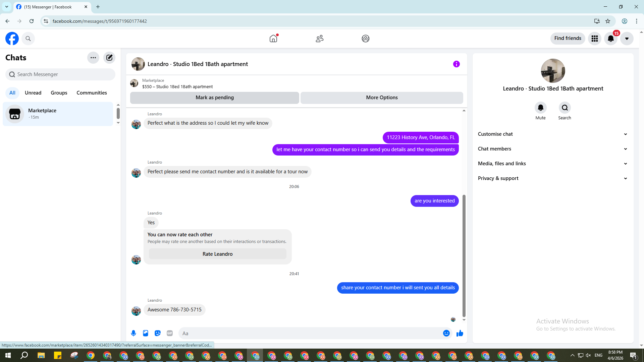This screenshot has height=362, width=644.
Task: Click Leandro's avatar beside phone number message
Action: point(136,311)
